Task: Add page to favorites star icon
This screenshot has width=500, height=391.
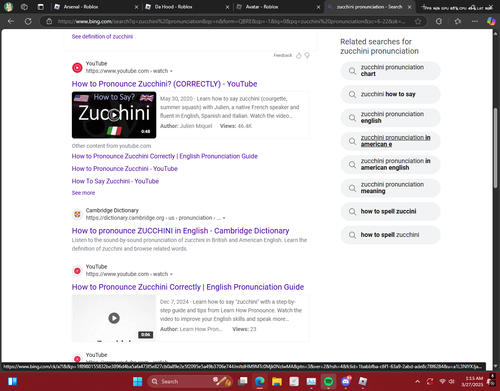Action: pos(418,21)
